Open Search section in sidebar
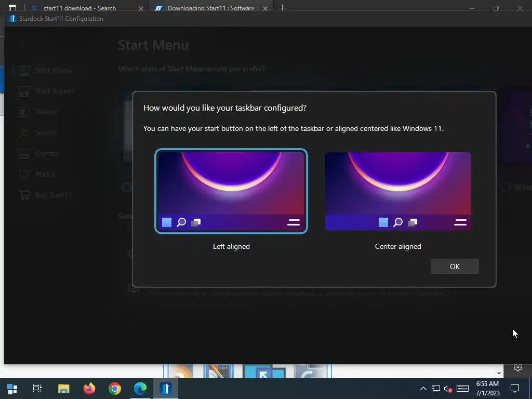Viewport: 532px width, 399px height. click(46, 132)
